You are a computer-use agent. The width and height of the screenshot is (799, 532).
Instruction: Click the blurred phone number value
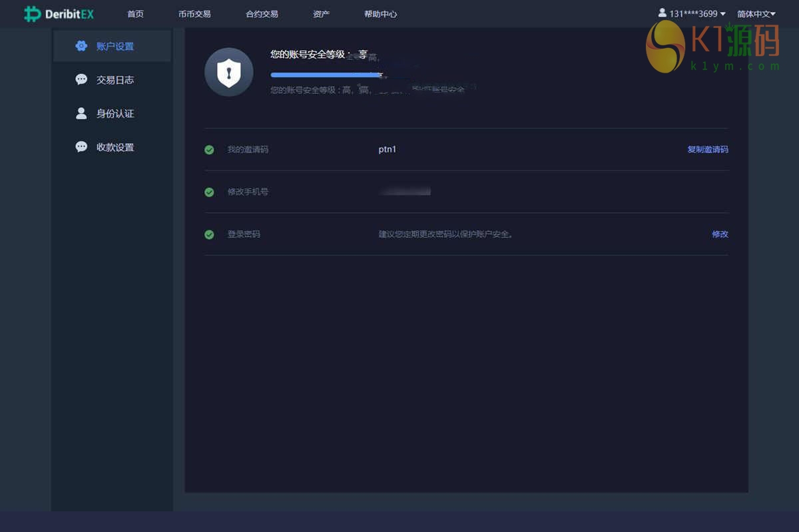[x=405, y=192]
